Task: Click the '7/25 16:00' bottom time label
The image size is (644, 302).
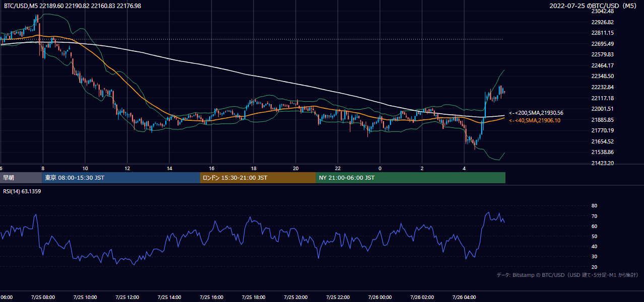Action: coord(211,297)
